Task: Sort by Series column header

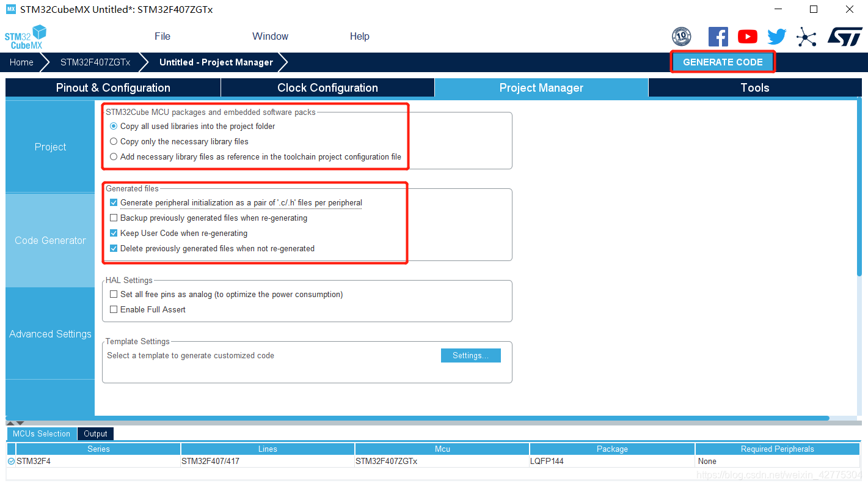Action: [98, 449]
